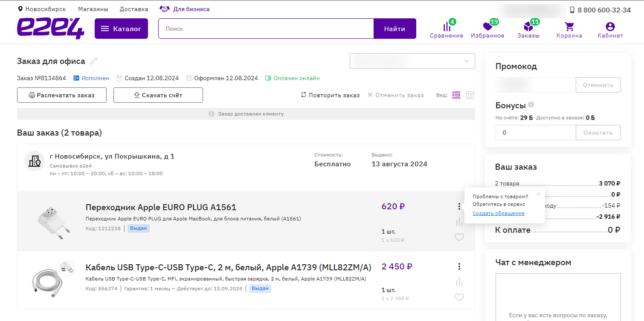Click the info icon beside Заказ доставлен

211,114
